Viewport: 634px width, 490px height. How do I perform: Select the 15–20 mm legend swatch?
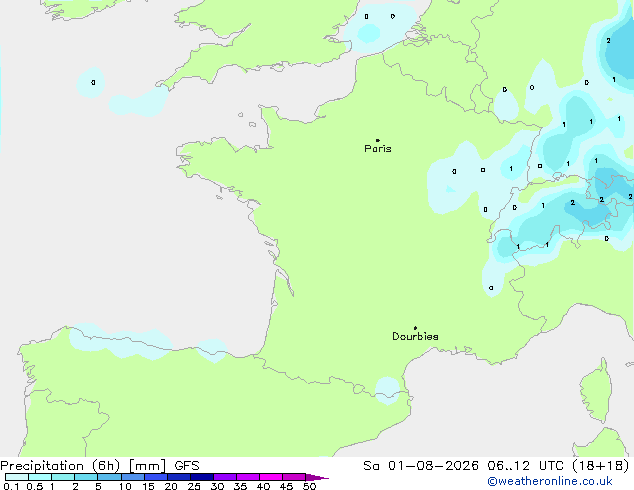[x=156, y=477]
